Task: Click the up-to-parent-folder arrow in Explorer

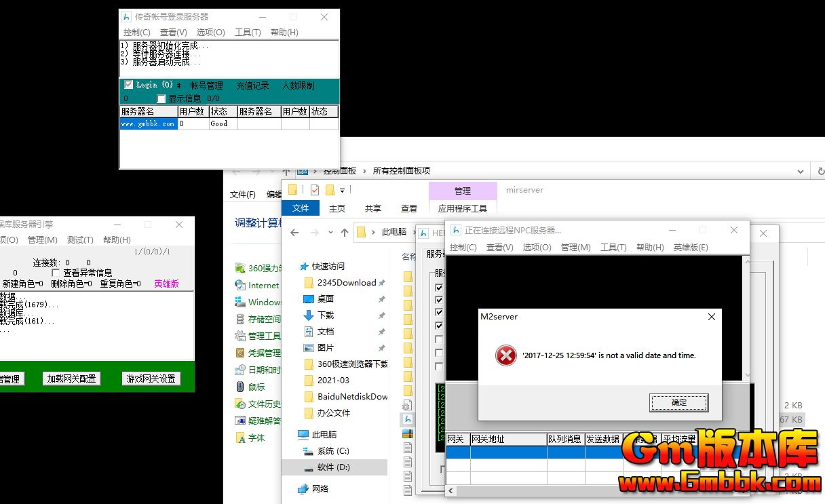Action: [x=344, y=233]
